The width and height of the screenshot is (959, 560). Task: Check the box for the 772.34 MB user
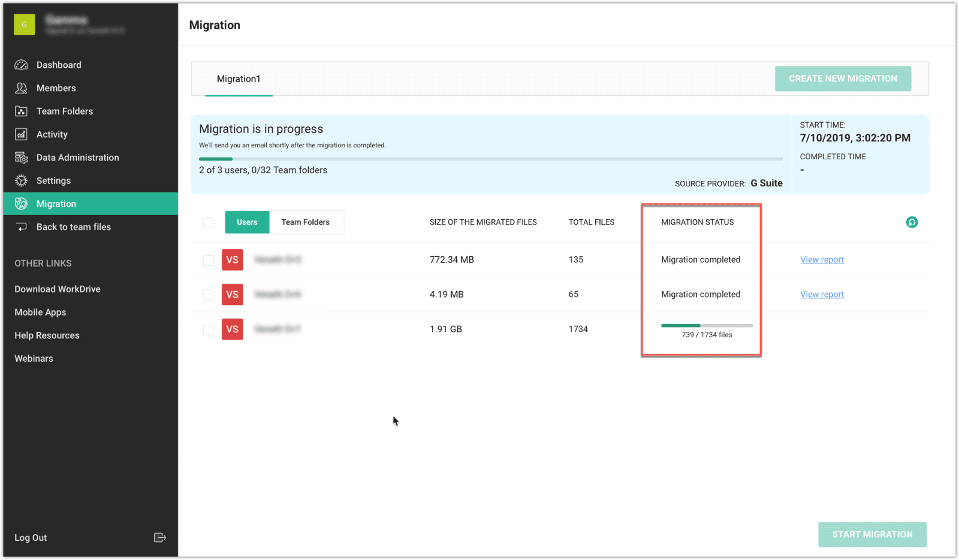tap(208, 260)
